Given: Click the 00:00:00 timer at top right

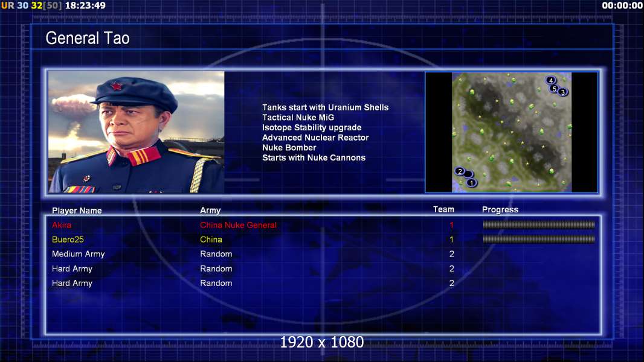Looking at the screenshot, I should tap(622, 6).
